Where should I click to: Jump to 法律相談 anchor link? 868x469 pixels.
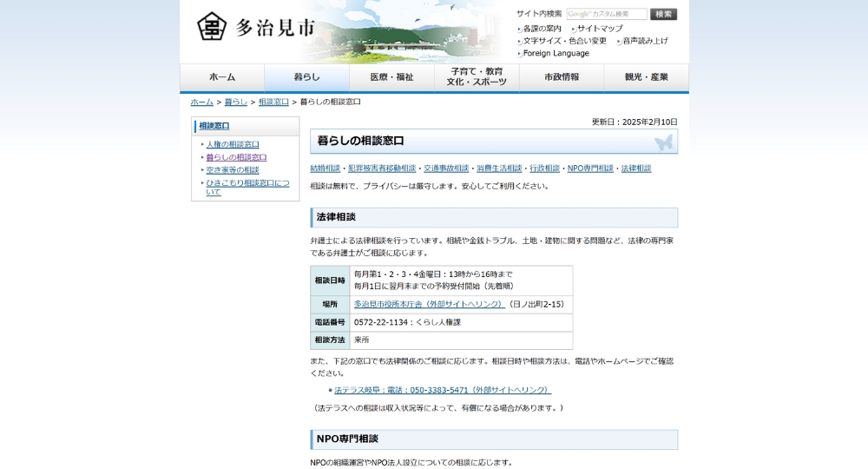(636, 168)
